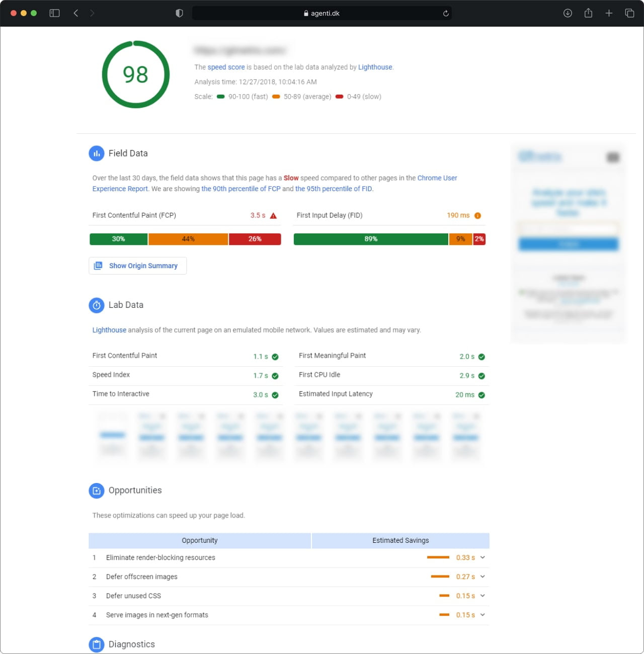This screenshot has height=654, width=644.
Task: Click the speed score link
Action: coord(226,67)
